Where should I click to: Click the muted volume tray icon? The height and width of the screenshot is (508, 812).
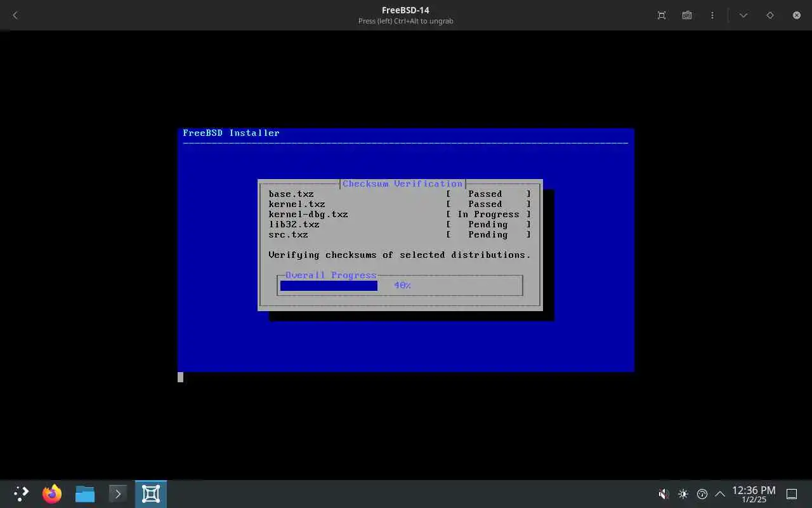(664, 494)
